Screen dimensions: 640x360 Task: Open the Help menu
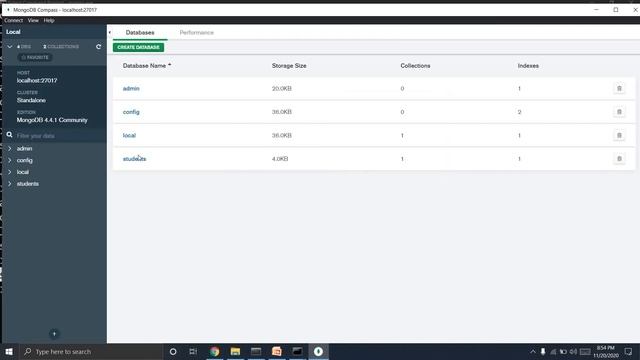pos(49,20)
